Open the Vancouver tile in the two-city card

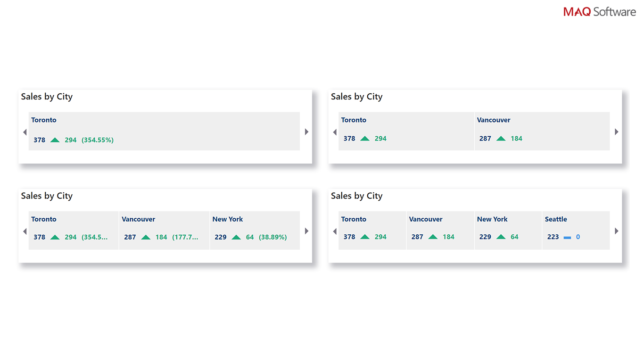pyautogui.click(x=542, y=131)
